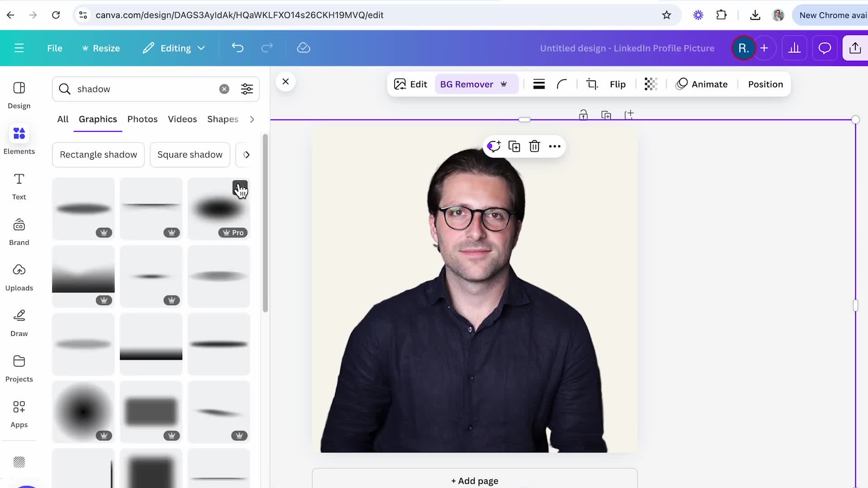Click the border style lines icon
868x488 pixels.
click(538, 84)
